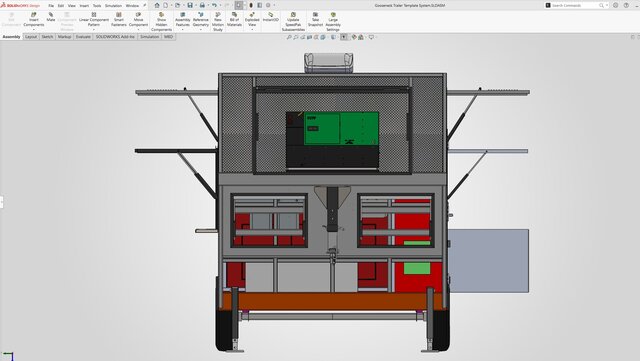
Task: Click the Open document icon
Action: coord(177,5)
